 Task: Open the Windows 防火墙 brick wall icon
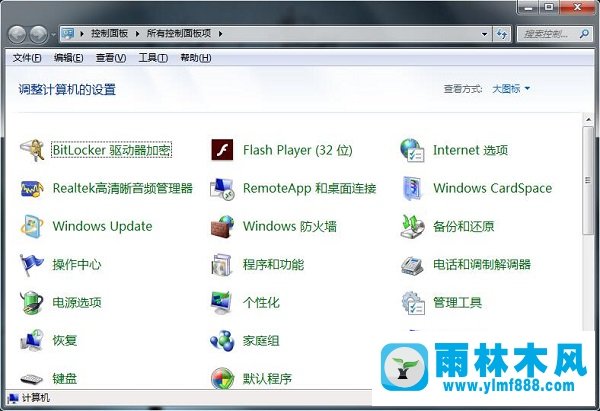click(x=222, y=226)
